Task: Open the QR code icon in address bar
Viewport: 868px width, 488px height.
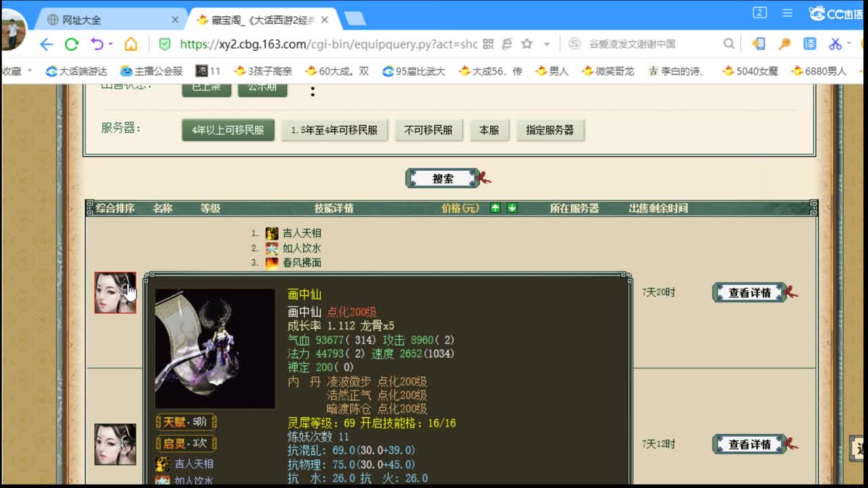Action: click(488, 44)
